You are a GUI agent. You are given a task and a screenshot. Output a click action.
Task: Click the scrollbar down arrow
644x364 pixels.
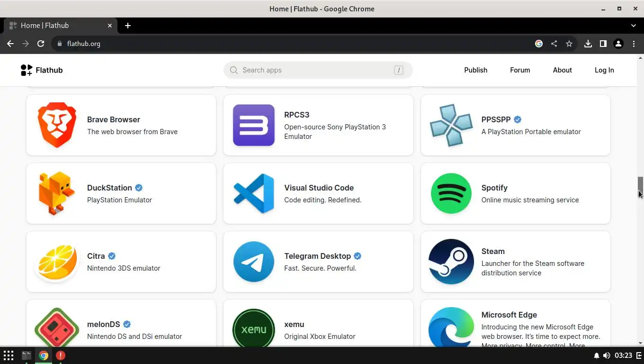click(x=640, y=343)
